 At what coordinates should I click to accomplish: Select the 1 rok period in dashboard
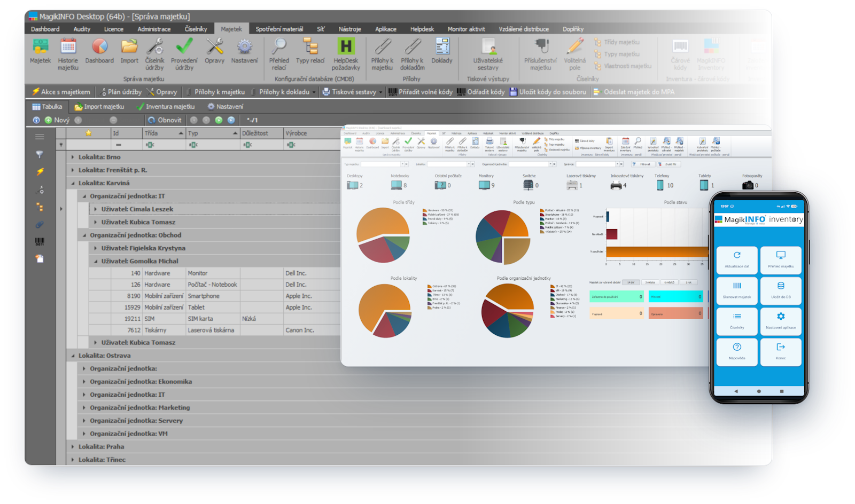pyautogui.click(x=688, y=282)
